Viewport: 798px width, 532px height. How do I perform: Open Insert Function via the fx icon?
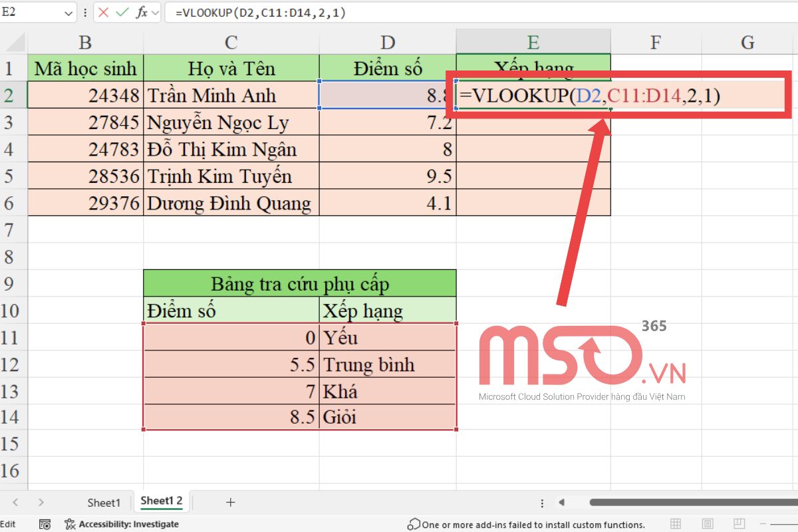pos(141,13)
